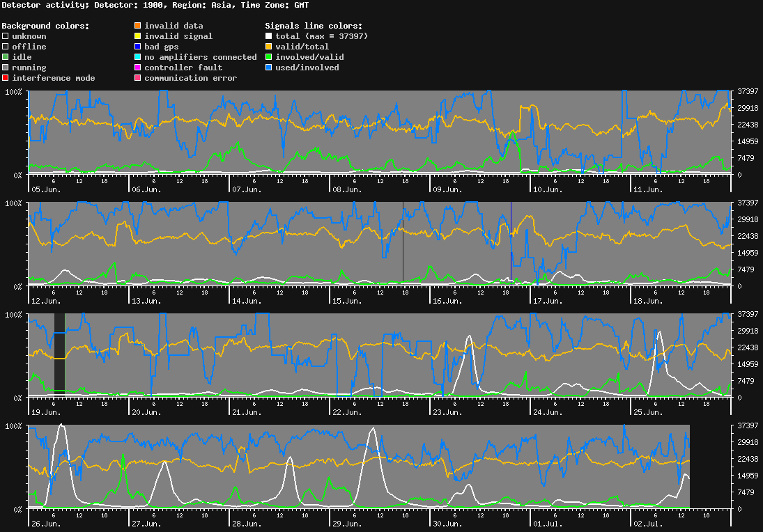This screenshot has width=763, height=532.
Task: Click the '16.Jun.' date label
Action: click(447, 301)
